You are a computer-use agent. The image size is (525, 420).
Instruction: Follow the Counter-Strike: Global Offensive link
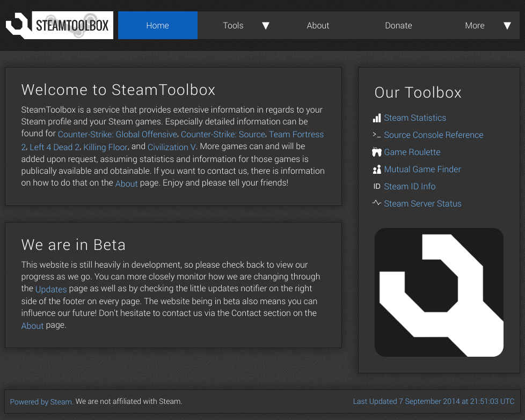118,134
